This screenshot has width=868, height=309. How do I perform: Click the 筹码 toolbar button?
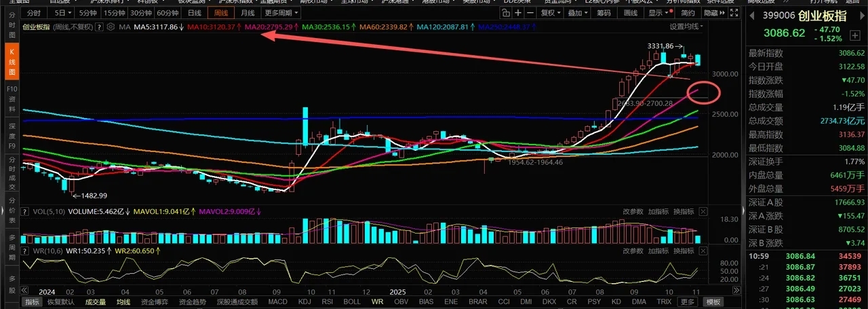[x=603, y=13]
